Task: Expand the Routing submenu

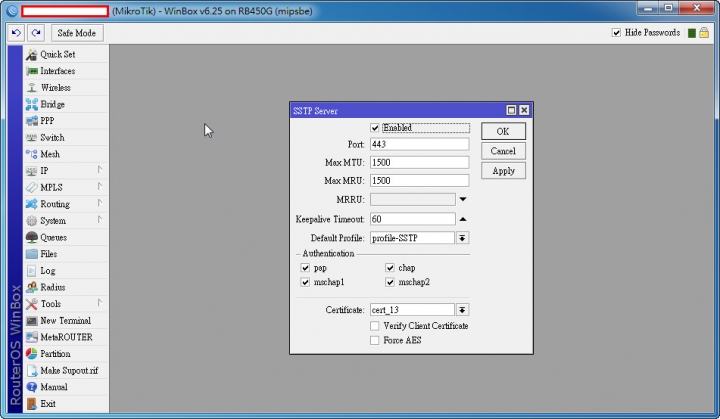Action: (x=100, y=203)
